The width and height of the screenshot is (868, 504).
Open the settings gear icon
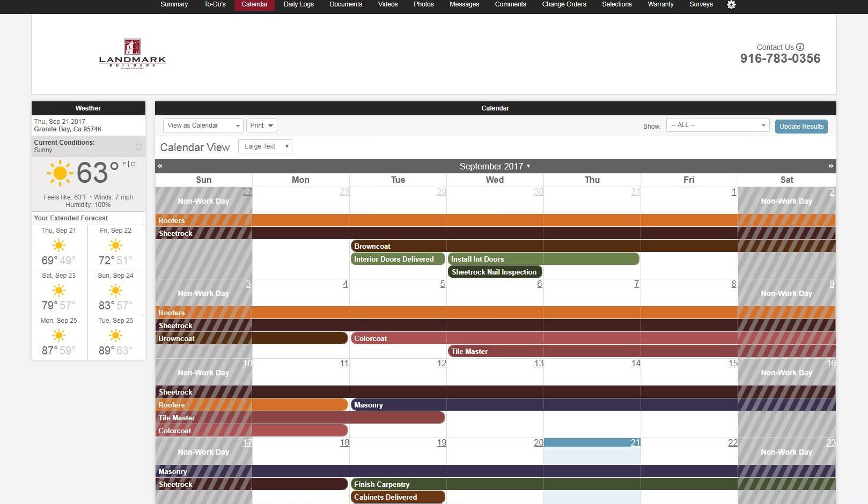pyautogui.click(x=731, y=5)
